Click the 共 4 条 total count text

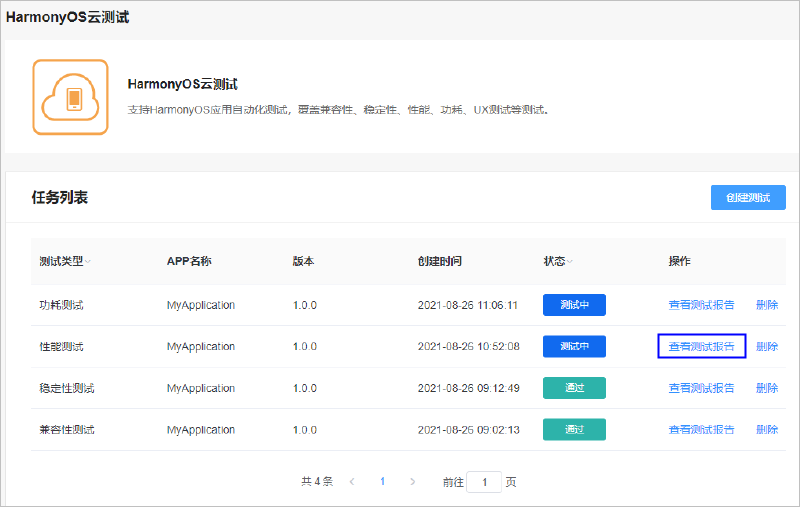click(x=317, y=481)
